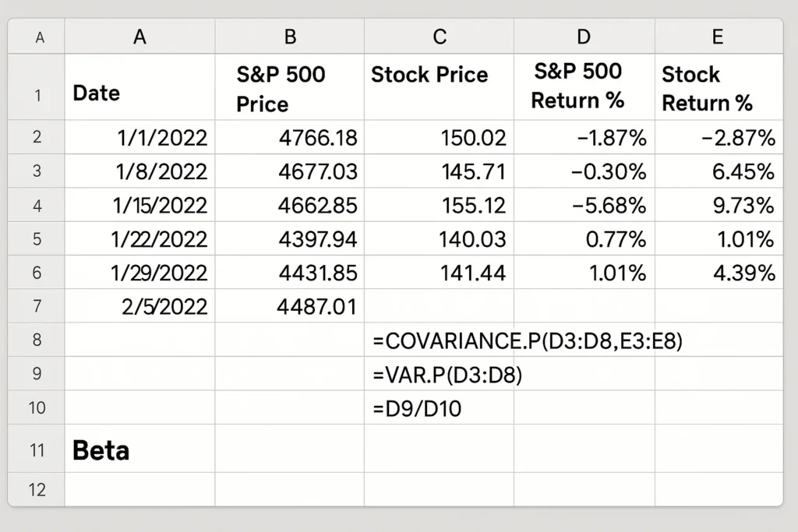Select the cell showing -1.87%
This screenshot has height=532, width=798.
[x=583, y=137]
